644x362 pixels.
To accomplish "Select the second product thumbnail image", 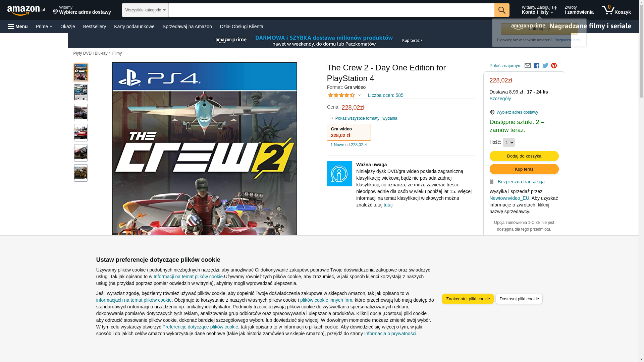I will 81,93.
